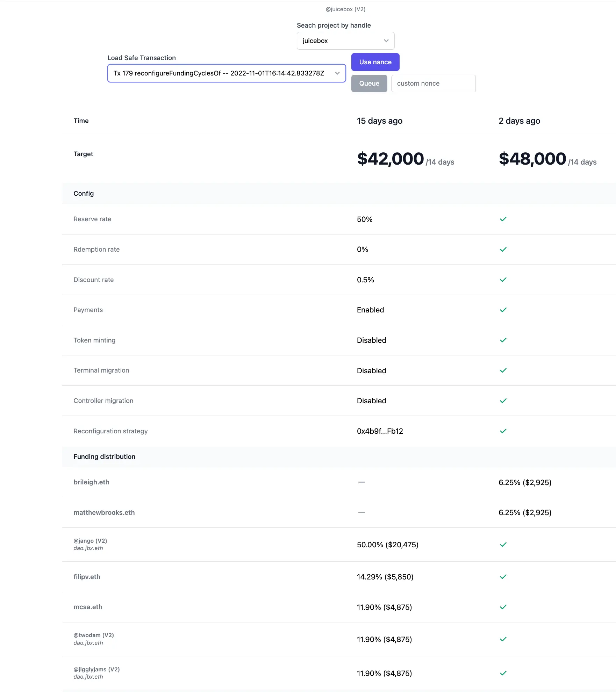Click the dash icon in brileigh.eth row
Screen dimensions: 616x692
[x=361, y=482]
